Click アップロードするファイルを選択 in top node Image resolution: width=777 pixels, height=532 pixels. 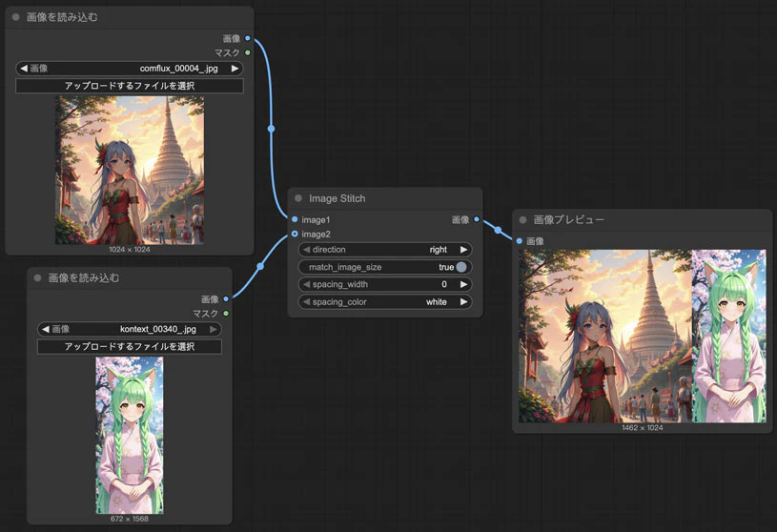point(130,86)
